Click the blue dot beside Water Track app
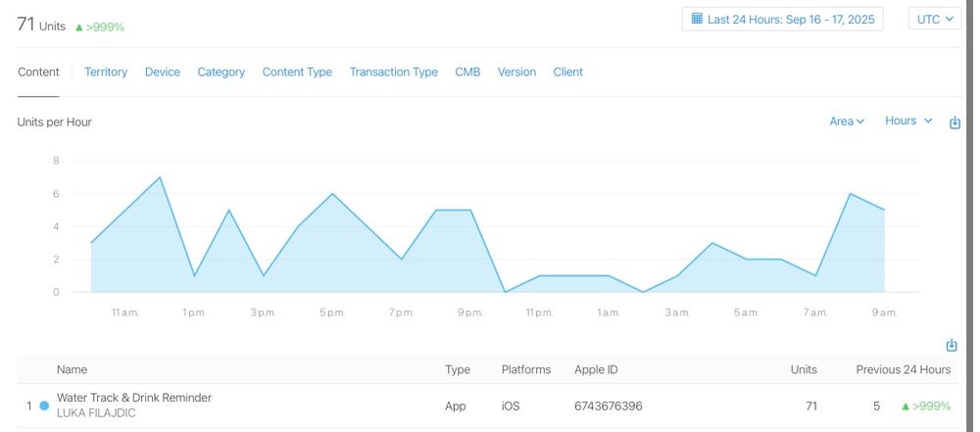 coord(44,406)
